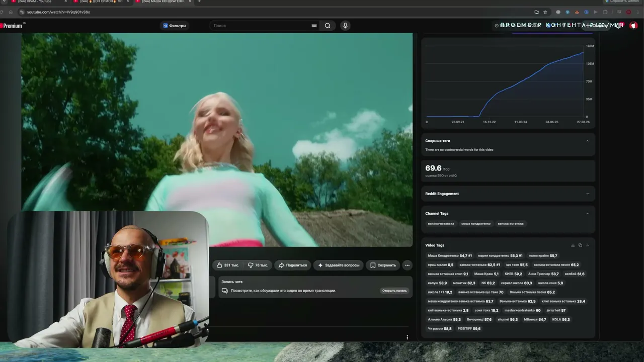
Task: Click the YouTube search magnifier button
Action: click(328, 26)
